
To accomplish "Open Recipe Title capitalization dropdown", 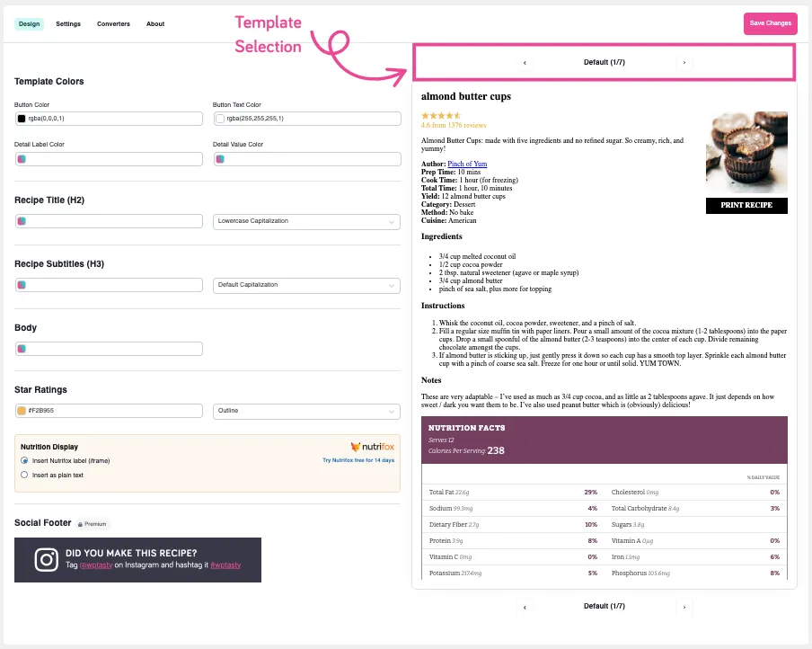I will click(306, 221).
